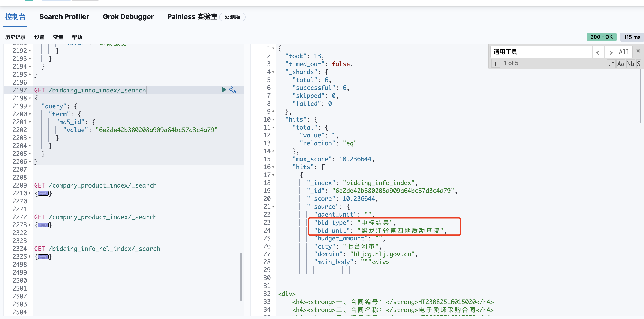Viewport: 644px width, 319px height.
Task: Toggle replace mode with plus button
Action: [496, 63]
